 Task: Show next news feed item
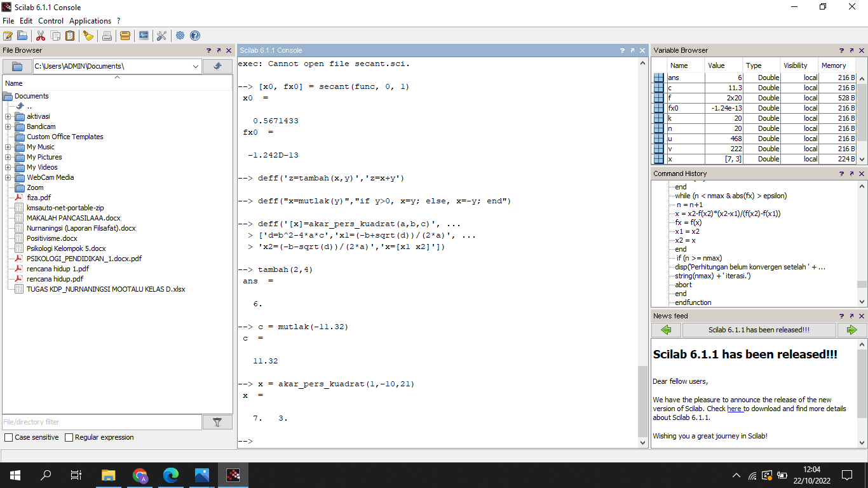click(x=852, y=330)
